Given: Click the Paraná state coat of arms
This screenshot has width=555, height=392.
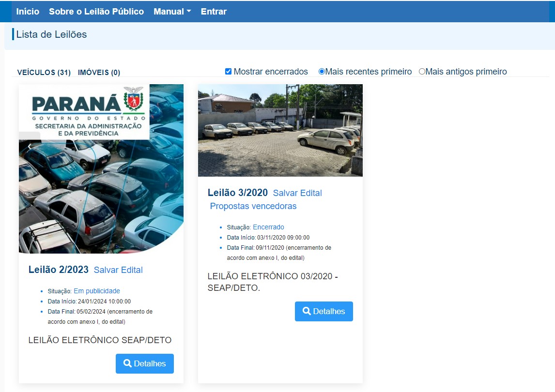Looking at the screenshot, I should coord(134,98).
